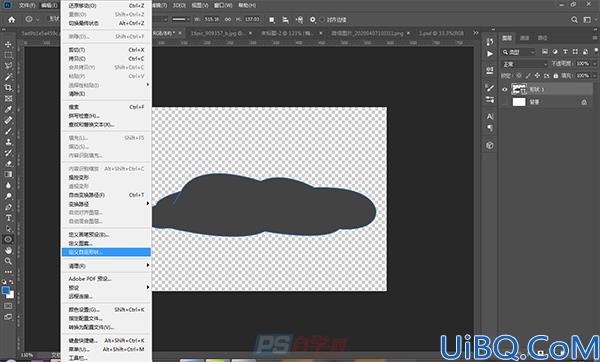
Task: Toggle the type layer filter icon
Action: pos(565,52)
